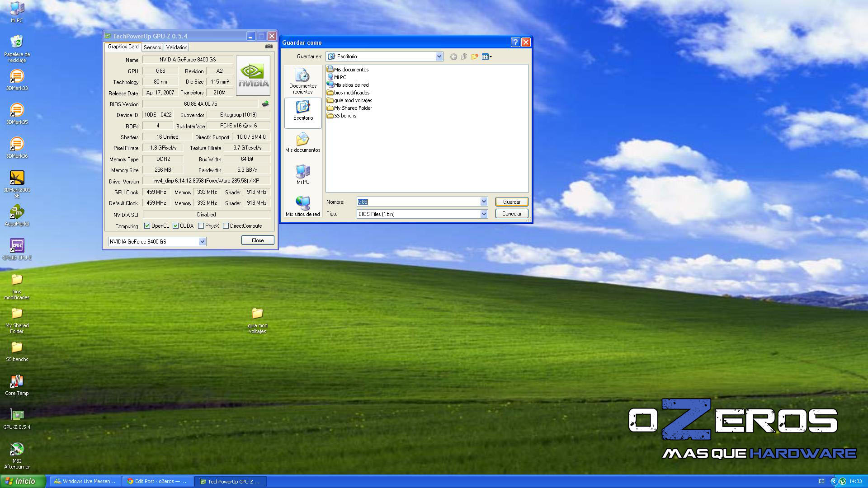Click the help question mark in Guardar como
The height and width of the screenshot is (488, 868).
(515, 42)
